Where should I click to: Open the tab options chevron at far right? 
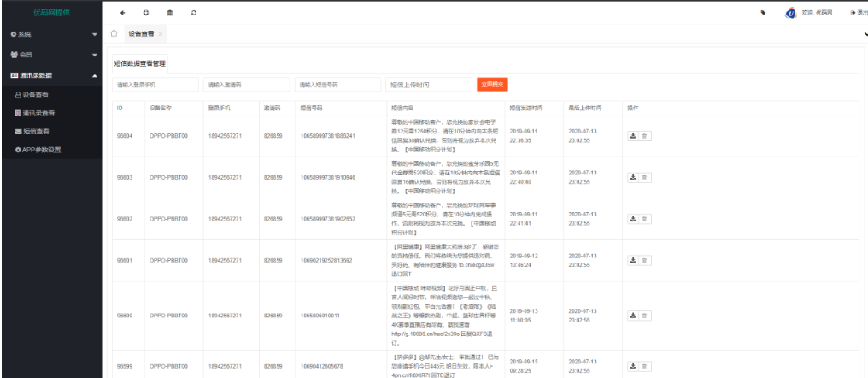pos(865,34)
